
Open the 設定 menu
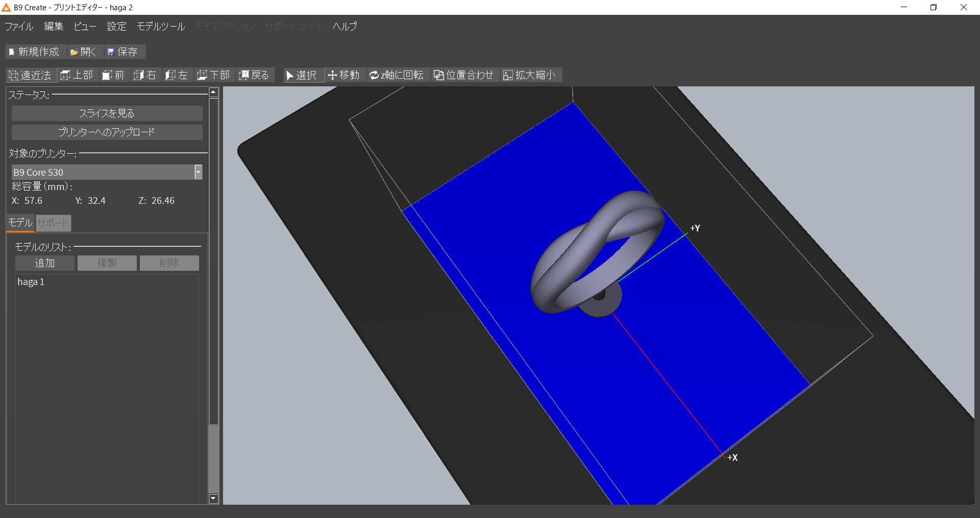pos(116,27)
